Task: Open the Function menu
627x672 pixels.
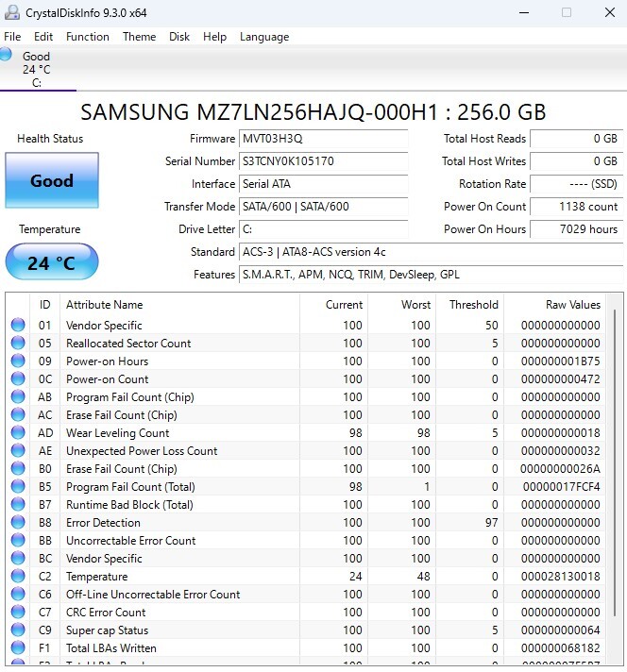Action: (88, 37)
